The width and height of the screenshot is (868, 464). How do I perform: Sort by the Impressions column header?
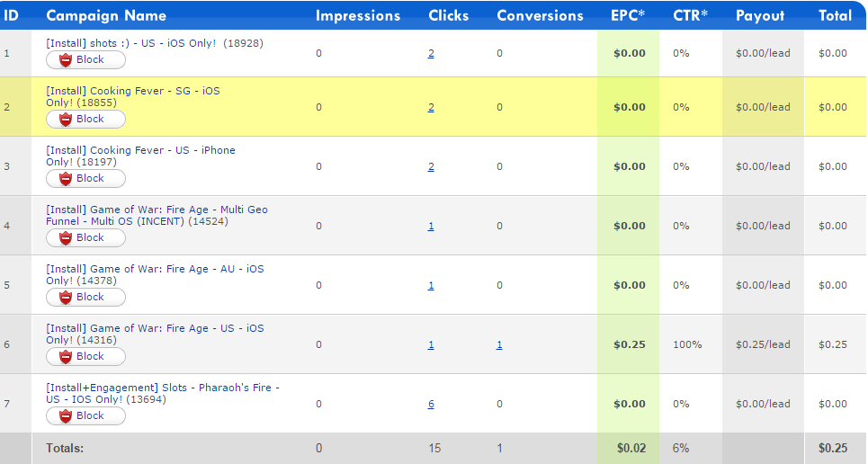click(x=358, y=15)
